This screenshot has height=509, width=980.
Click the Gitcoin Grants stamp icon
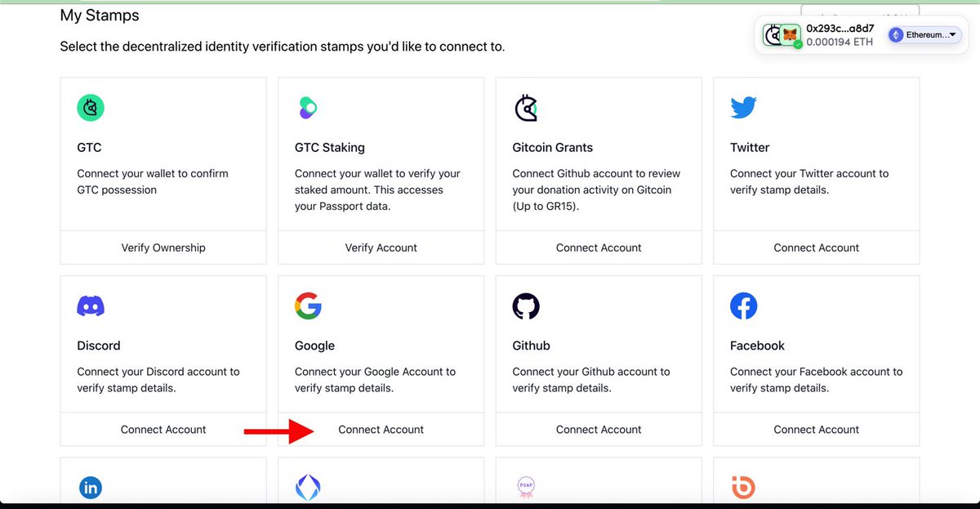pos(526,108)
